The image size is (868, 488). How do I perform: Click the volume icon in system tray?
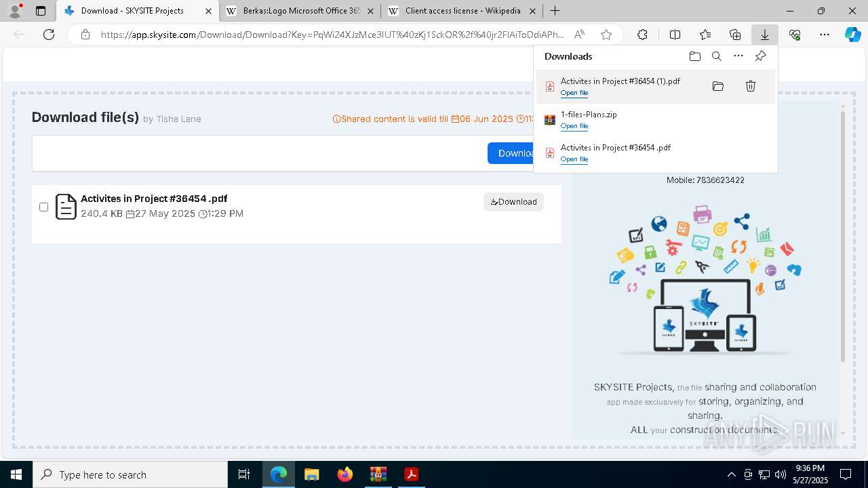tap(780, 474)
